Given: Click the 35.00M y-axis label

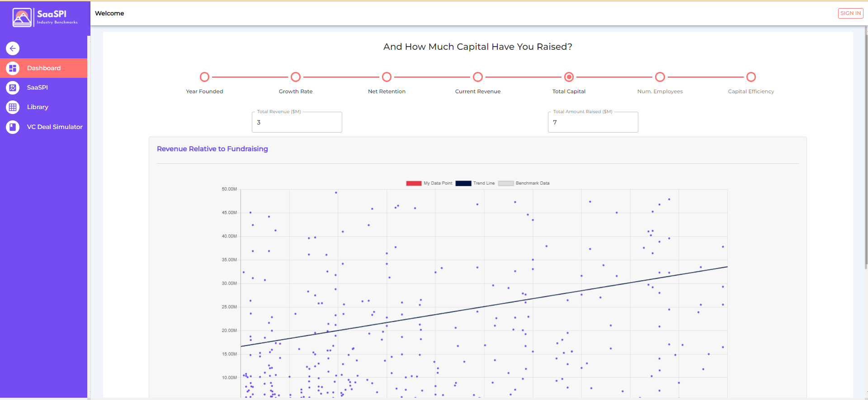Looking at the screenshot, I should (229, 260).
